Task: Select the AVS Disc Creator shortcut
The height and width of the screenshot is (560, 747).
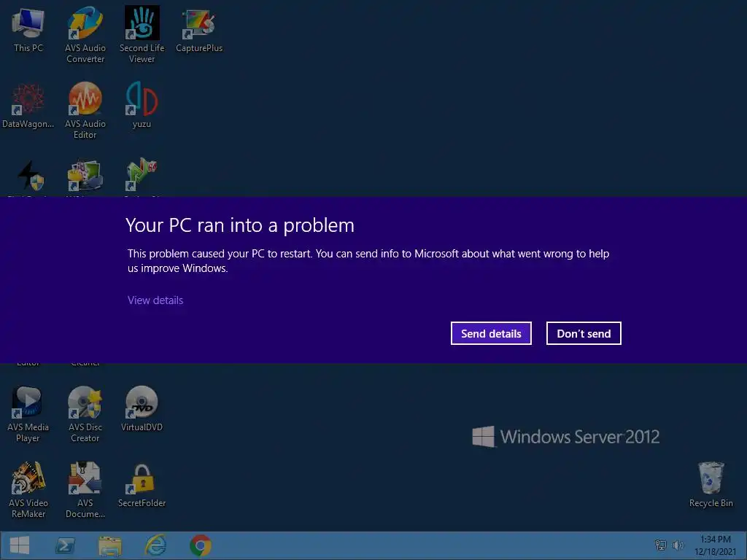Action: [x=85, y=414]
